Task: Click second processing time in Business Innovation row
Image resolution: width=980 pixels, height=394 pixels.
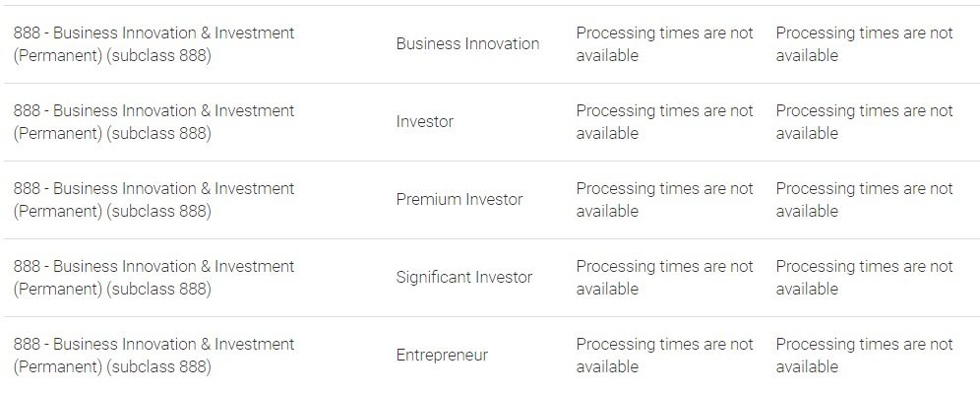Action: tap(864, 43)
